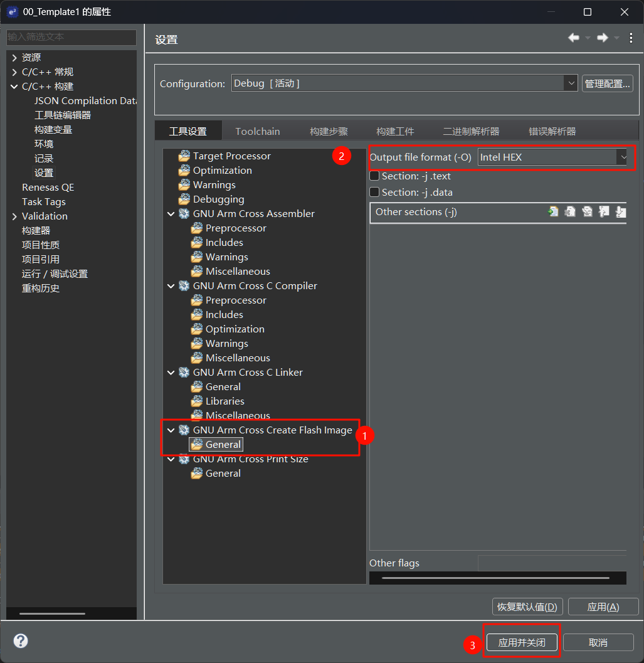This screenshot has width=644, height=663.
Task: Collapse the GNU Arm Cross Create Flash Image node
Action: (171, 430)
